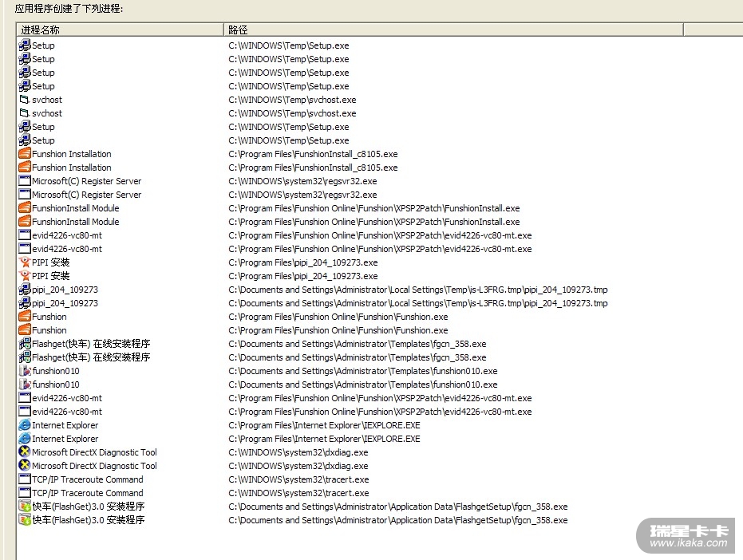Select the lower svchost process name
The height and width of the screenshot is (560, 743).
[47, 114]
